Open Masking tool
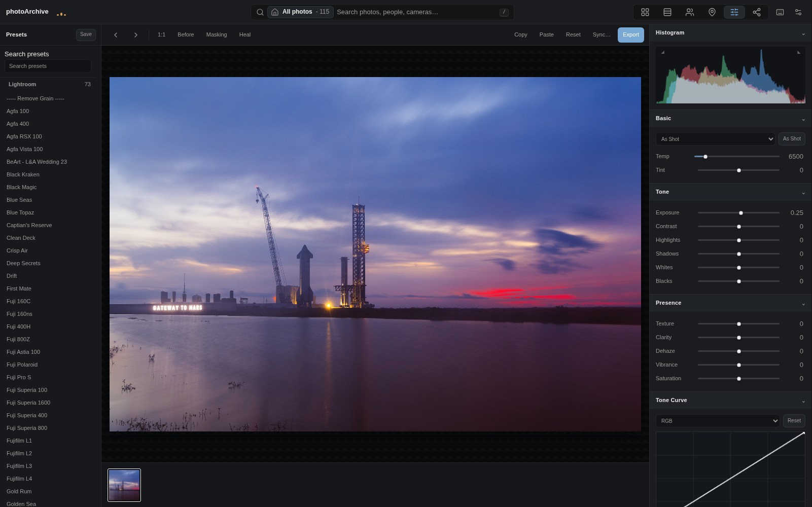 [217, 35]
